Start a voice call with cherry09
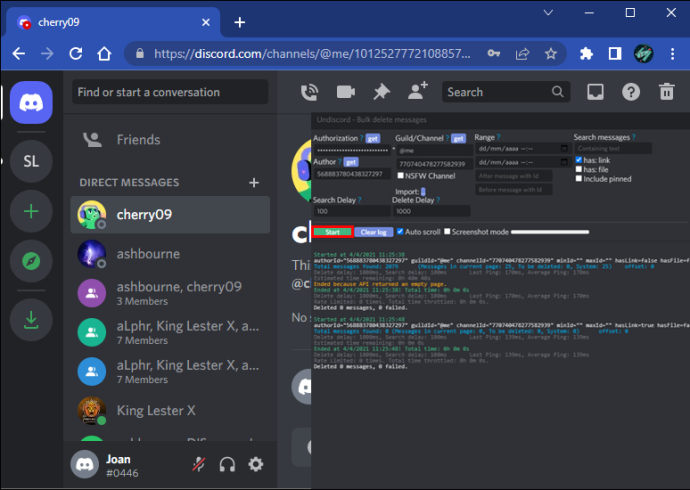 click(x=309, y=92)
